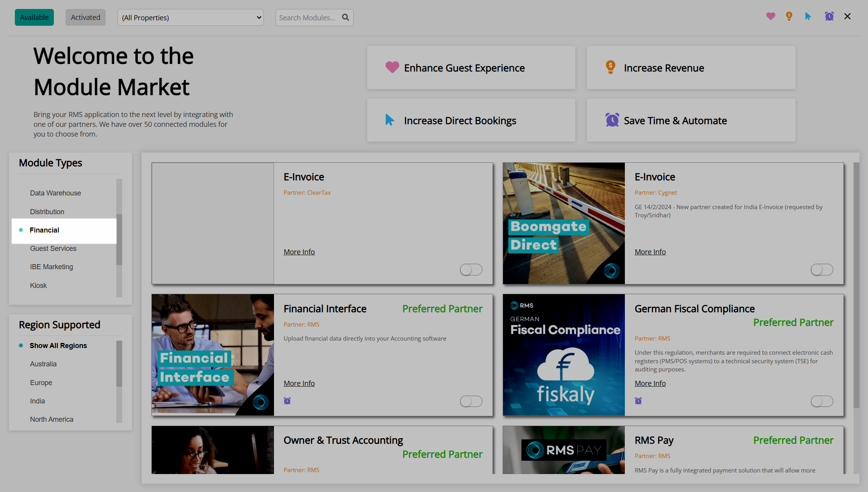Filter modules by Australia region

(43, 364)
